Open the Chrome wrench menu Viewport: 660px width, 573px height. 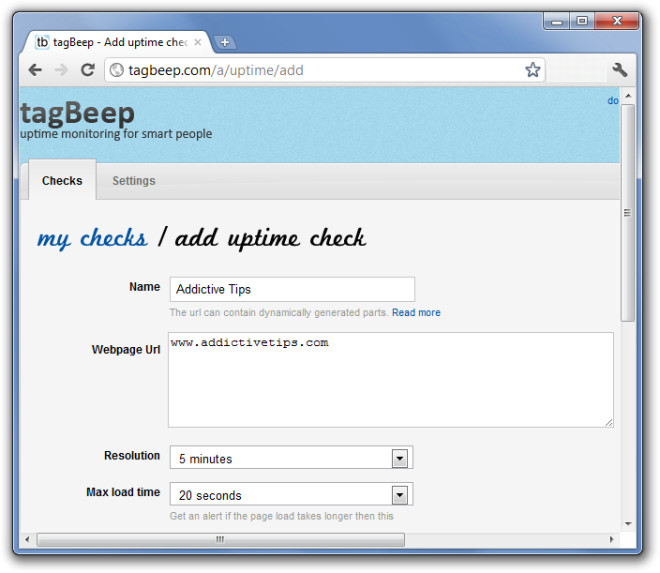click(x=620, y=70)
